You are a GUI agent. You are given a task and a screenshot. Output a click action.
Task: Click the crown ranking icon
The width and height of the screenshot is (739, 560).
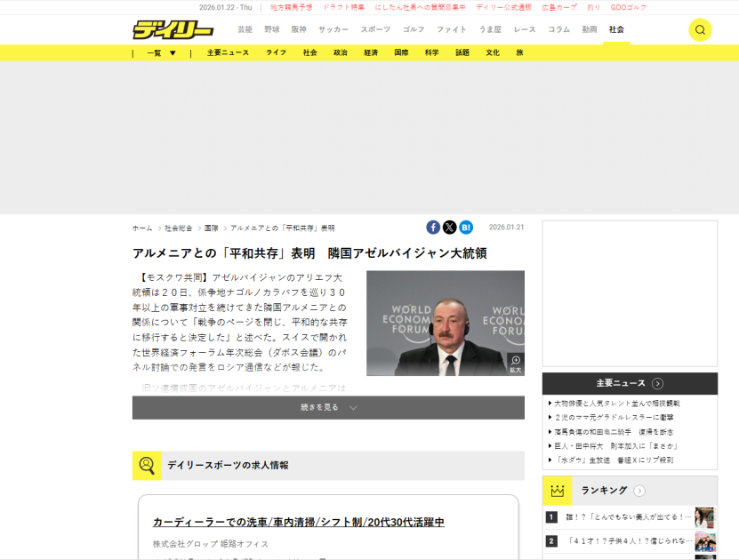click(558, 491)
